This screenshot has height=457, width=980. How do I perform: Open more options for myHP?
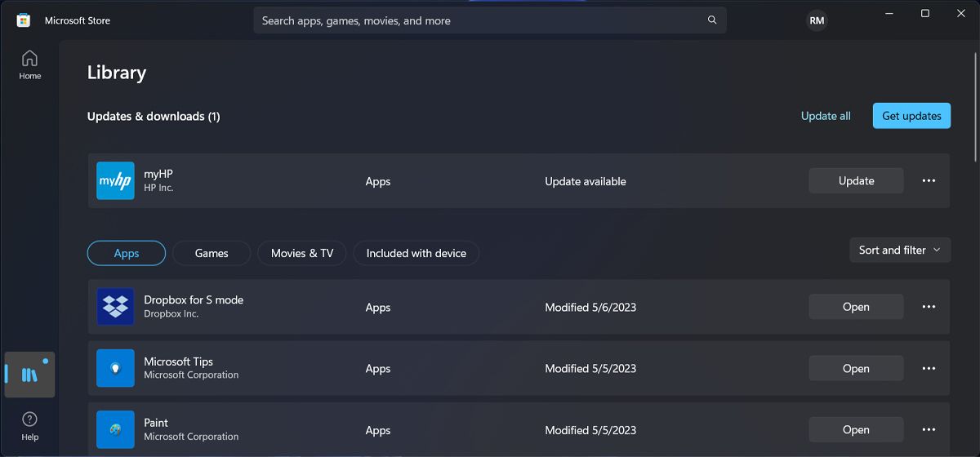click(929, 180)
